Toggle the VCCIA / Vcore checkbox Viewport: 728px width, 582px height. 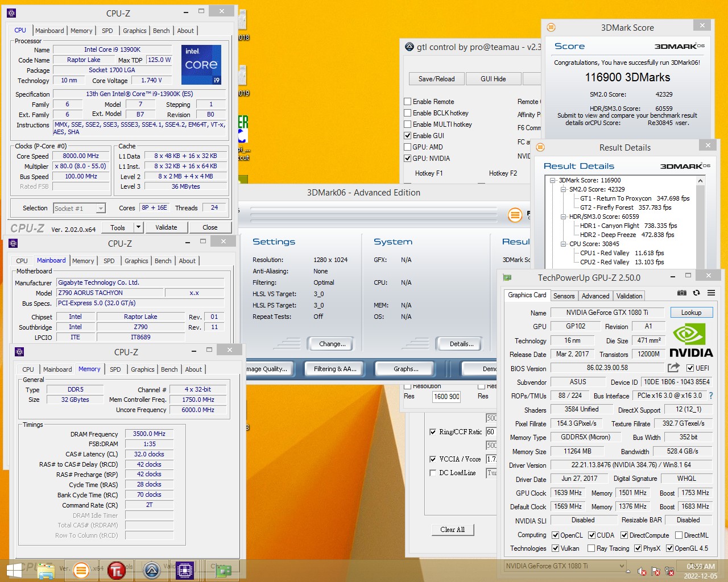pyautogui.click(x=433, y=459)
